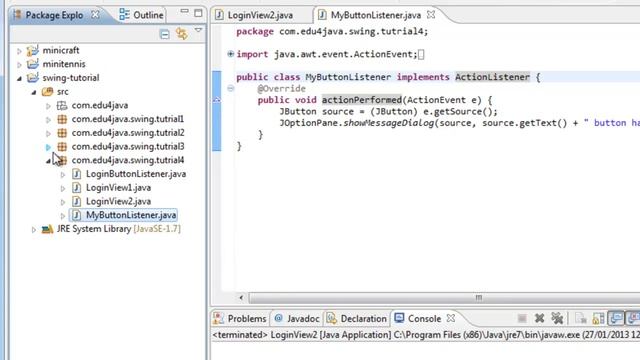Expand LoginView2.java tree node
Viewport: 640px width, 360px height.
click(x=63, y=202)
